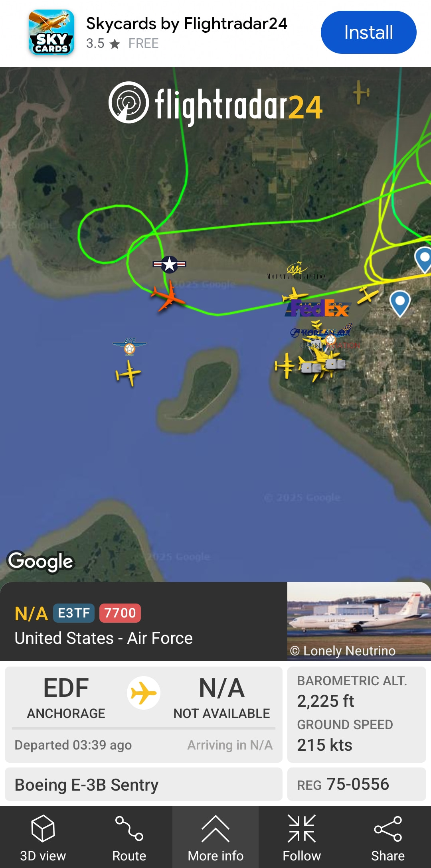The image size is (431, 868).
Task: Expand the More info panel
Action: pyautogui.click(x=215, y=836)
